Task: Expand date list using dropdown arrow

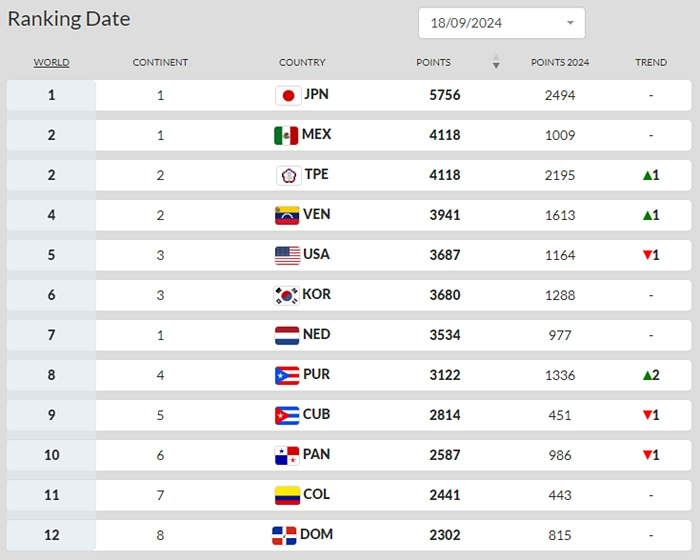Action: pos(570,23)
